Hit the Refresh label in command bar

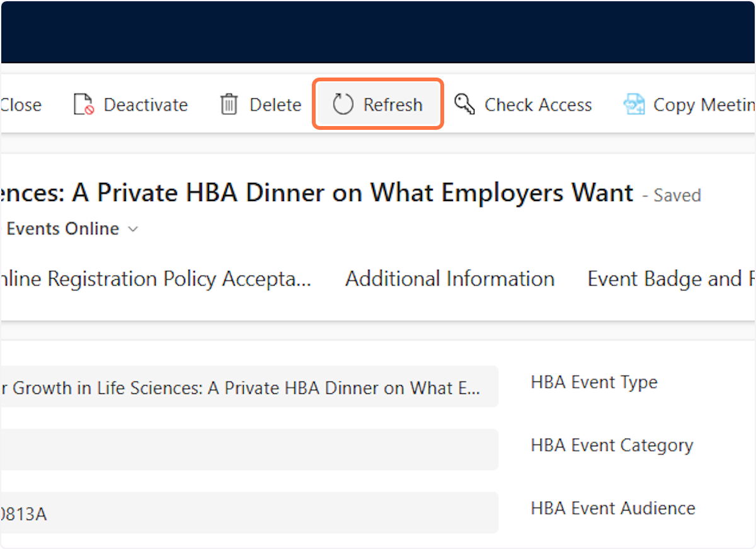(x=392, y=105)
